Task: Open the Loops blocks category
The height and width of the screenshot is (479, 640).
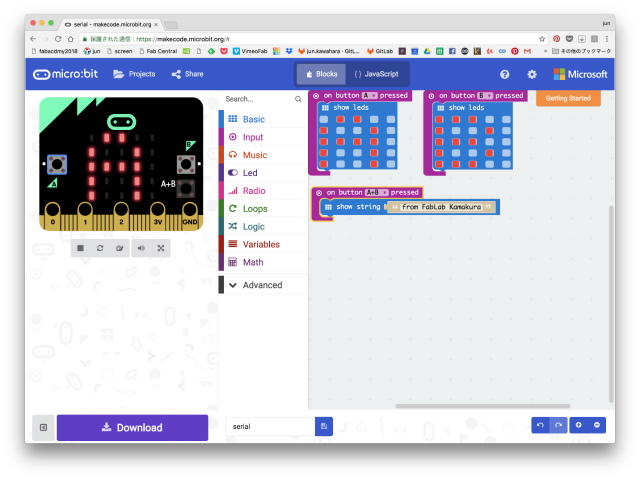Action: 263,208
